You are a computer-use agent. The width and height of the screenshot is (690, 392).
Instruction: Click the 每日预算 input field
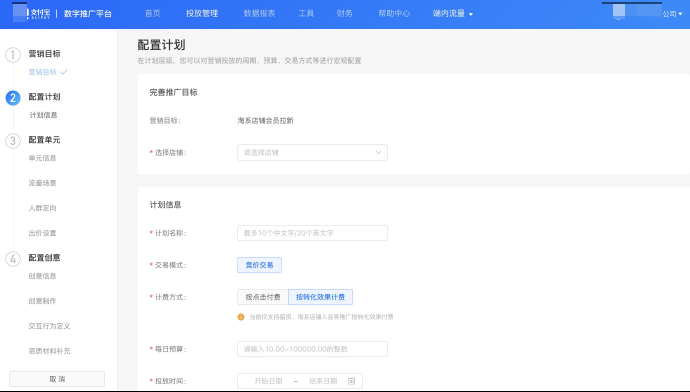(312, 349)
